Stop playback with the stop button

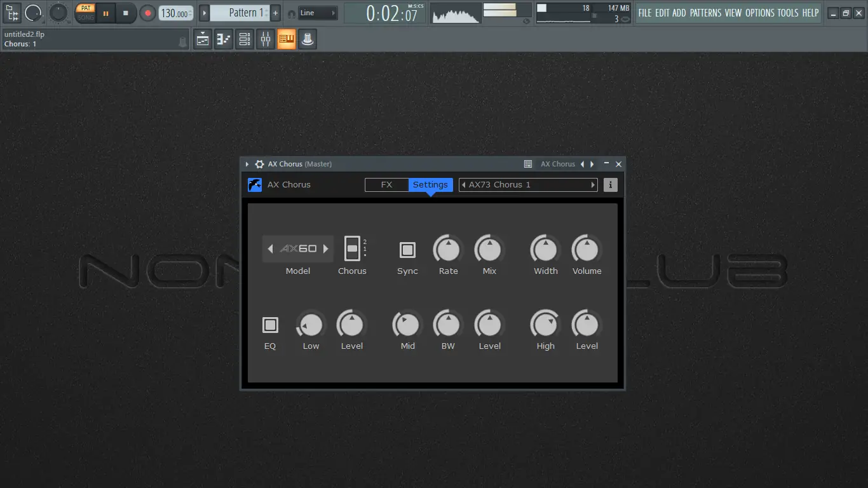126,13
